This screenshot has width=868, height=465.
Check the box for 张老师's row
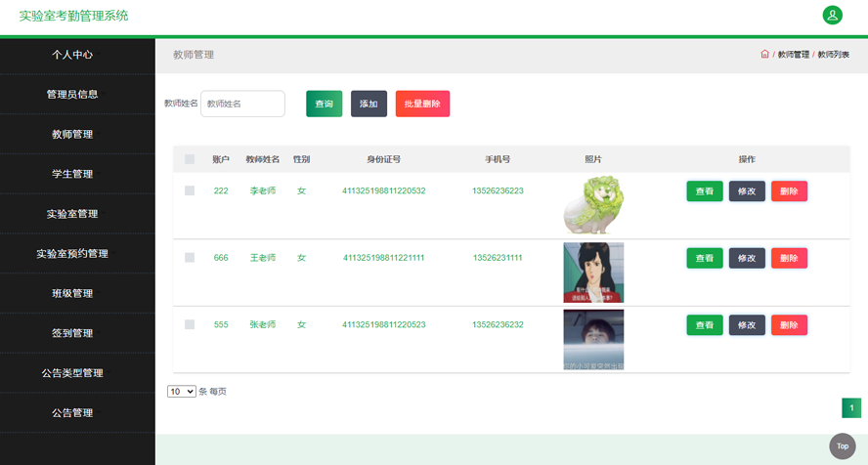click(x=190, y=324)
